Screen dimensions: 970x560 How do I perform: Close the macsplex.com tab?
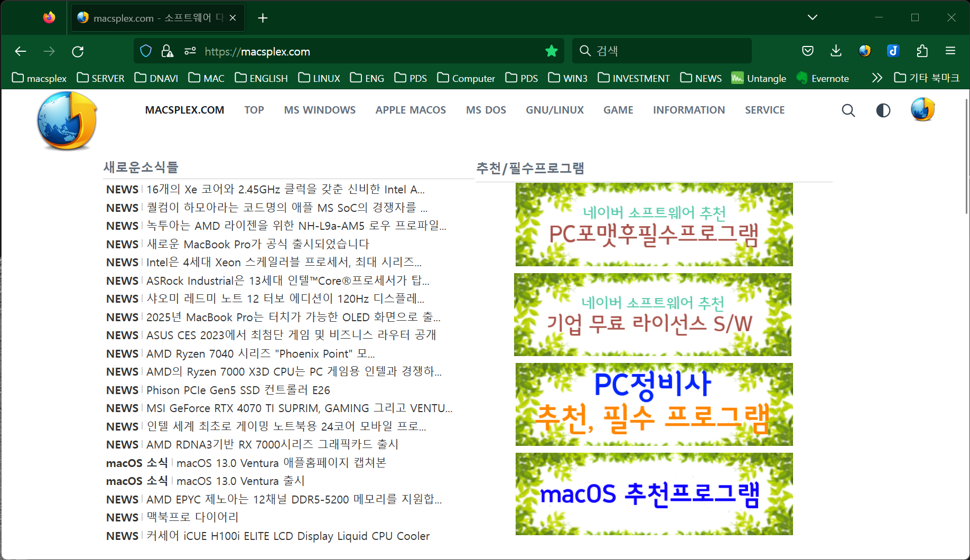coord(232,18)
